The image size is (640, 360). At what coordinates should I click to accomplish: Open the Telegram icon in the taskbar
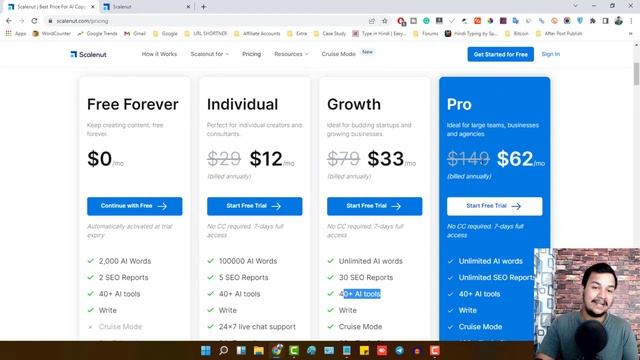[400, 351]
